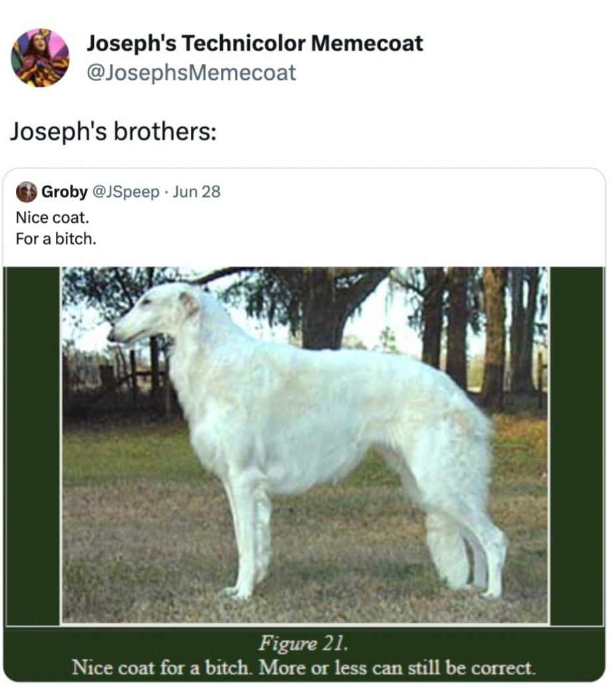This screenshot has width=616, height=688.
Task: Click the right dark green image border
Action: click(x=577, y=445)
